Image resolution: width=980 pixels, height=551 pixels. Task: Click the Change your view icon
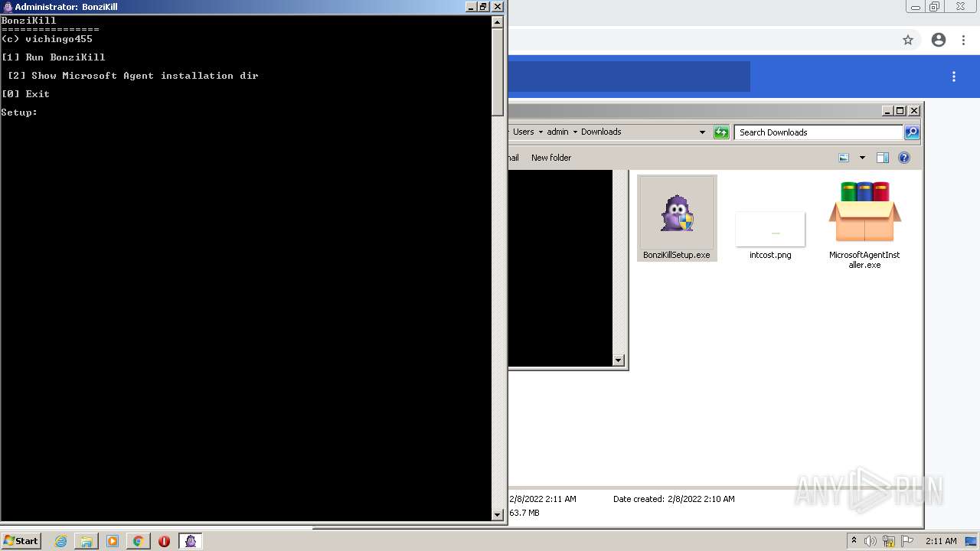(x=844, y=158)
